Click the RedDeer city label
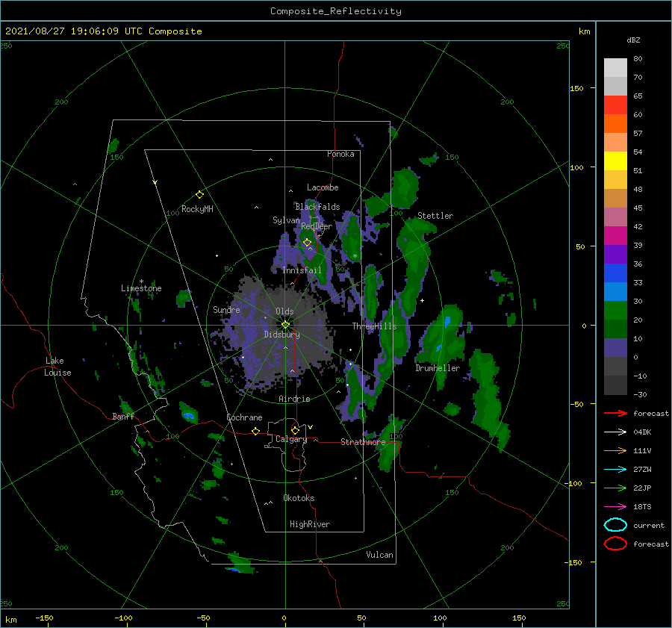The image size is (672, 628). [317, 226]
